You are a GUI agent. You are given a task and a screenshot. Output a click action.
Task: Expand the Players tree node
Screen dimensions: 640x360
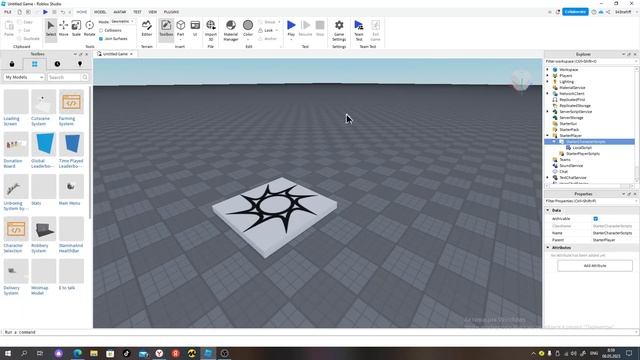548,76
